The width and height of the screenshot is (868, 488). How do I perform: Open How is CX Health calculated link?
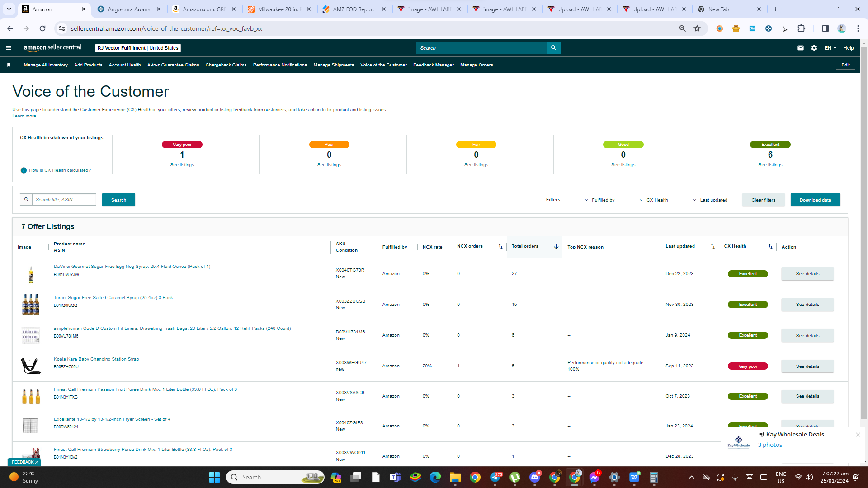[x=60, y=170]
